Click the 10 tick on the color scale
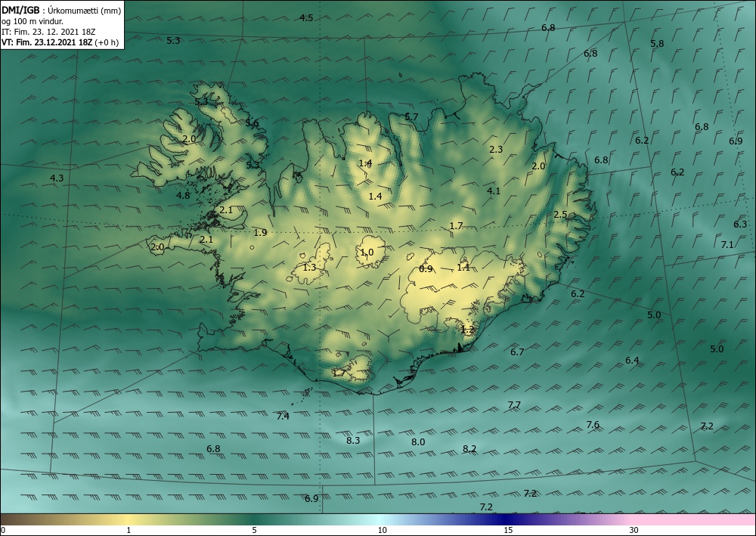Image resolution: width=756 pixels, height=536 pixels. 382,530
